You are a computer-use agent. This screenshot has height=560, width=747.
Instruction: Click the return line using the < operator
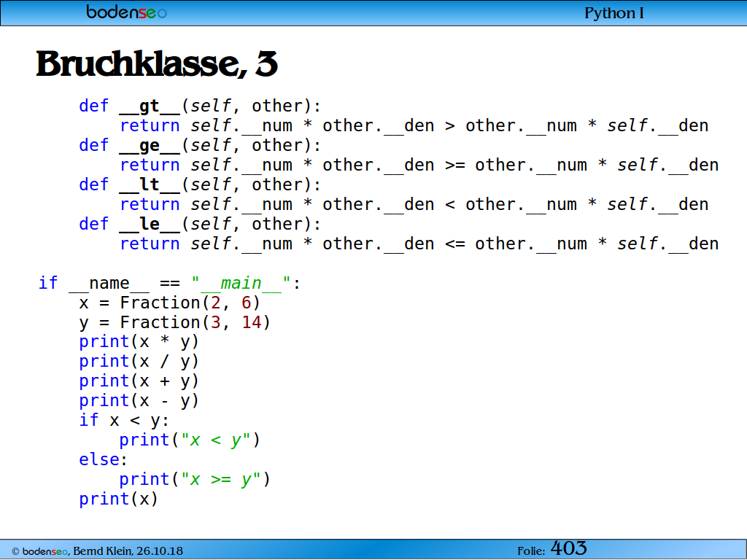(414, 204)
